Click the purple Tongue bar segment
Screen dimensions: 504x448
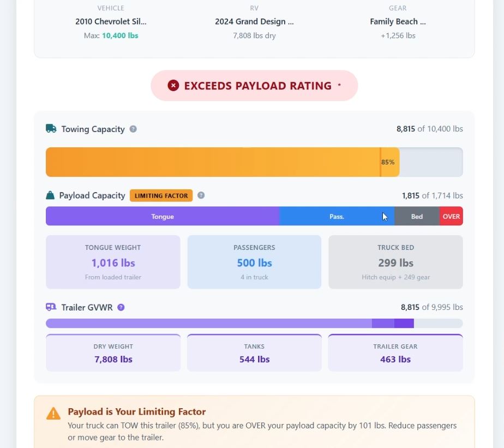163,216
